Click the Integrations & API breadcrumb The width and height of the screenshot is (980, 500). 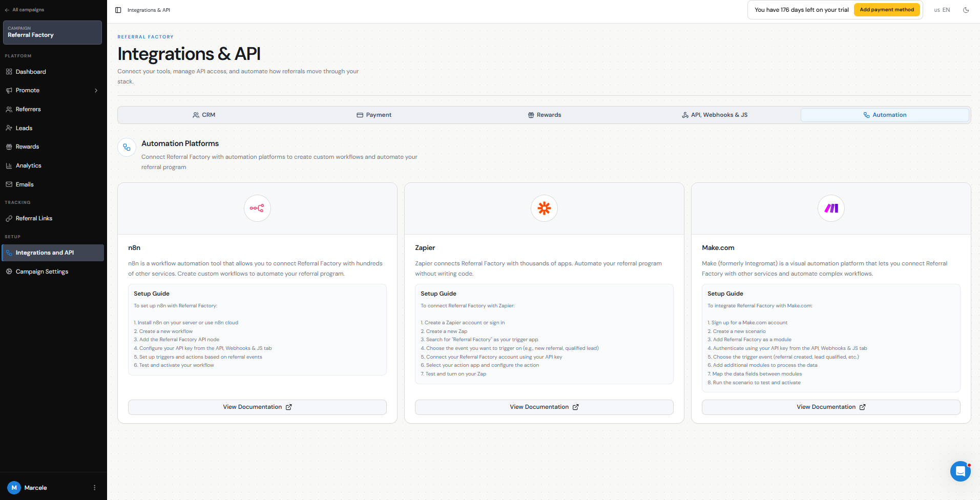tap(149, 10)
